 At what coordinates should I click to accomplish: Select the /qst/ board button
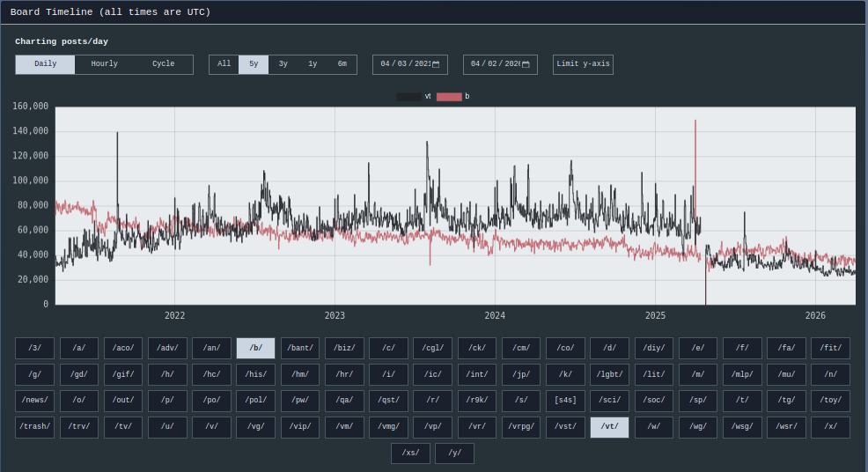[388, 401]
